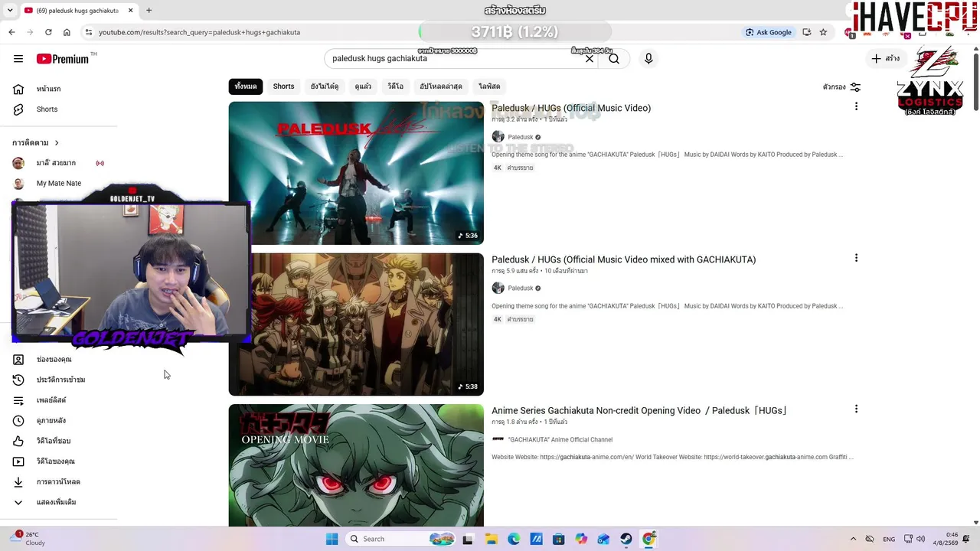Click the 4K badge on the first result

coord(497,168)
